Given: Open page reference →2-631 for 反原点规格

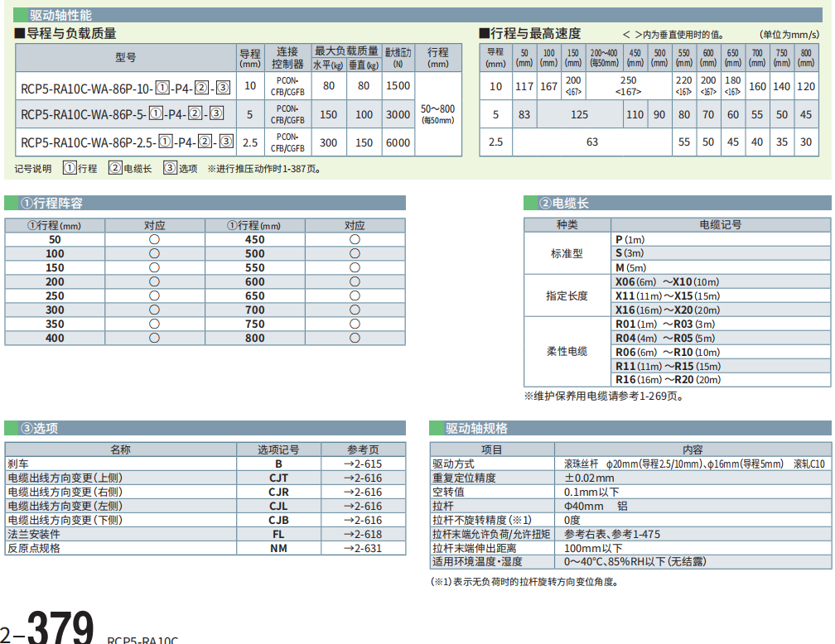Looking at the screenshot, I should coord(363,548).
